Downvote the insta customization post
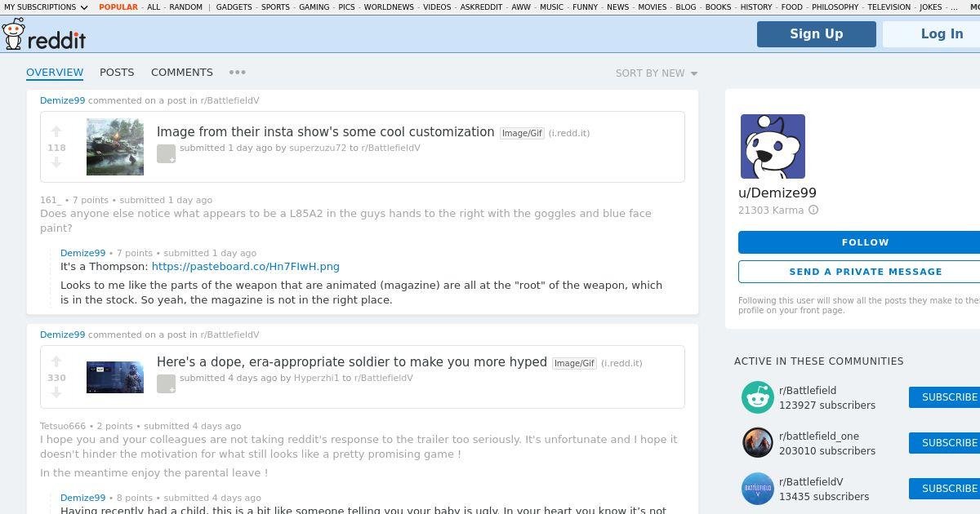980x514 pixels. (56, 163)
